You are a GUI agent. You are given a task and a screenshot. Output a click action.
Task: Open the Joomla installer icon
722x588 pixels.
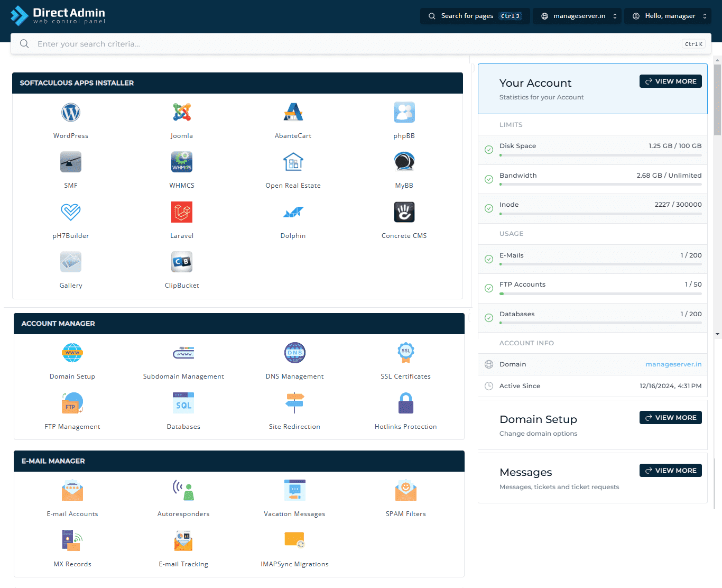(x=182, y=112)
